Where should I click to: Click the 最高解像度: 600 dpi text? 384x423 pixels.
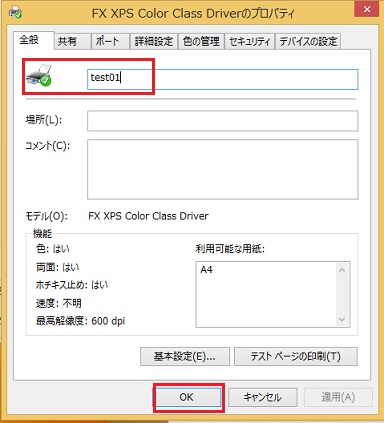pyautogui.click(x=80, y=321)
